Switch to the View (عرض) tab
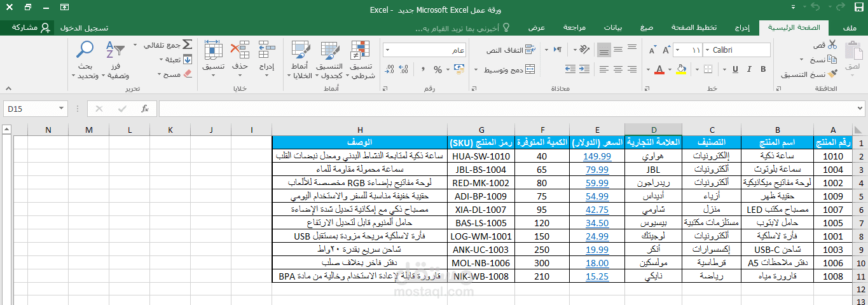Viewport: 868px width, 305px height. click(x=537, y=28)
